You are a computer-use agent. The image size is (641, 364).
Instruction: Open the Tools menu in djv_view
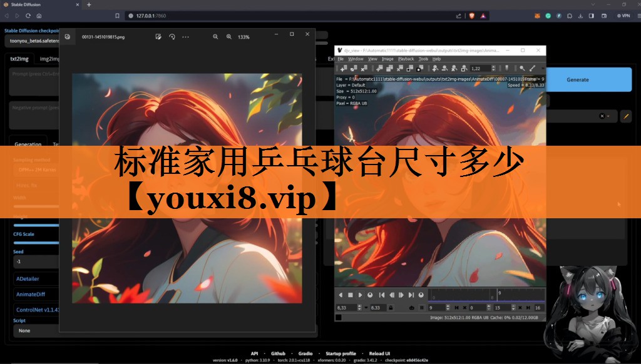click(x=423, y=59)
